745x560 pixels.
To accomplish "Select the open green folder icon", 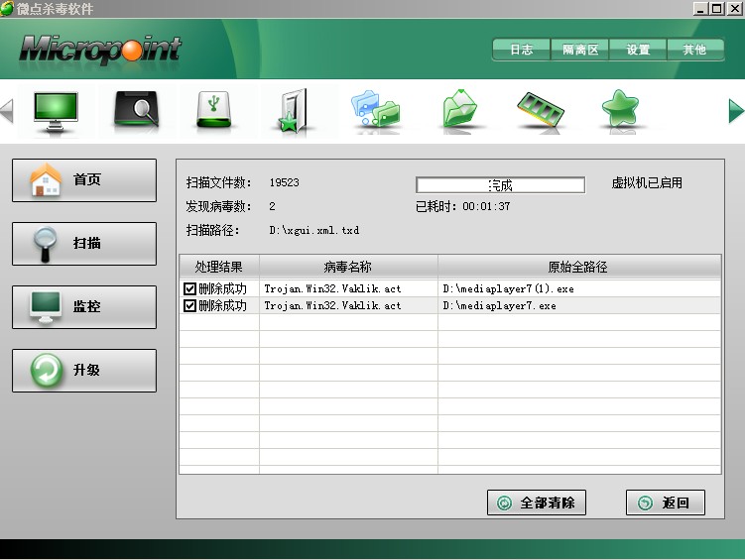I will tap(459, 108).
